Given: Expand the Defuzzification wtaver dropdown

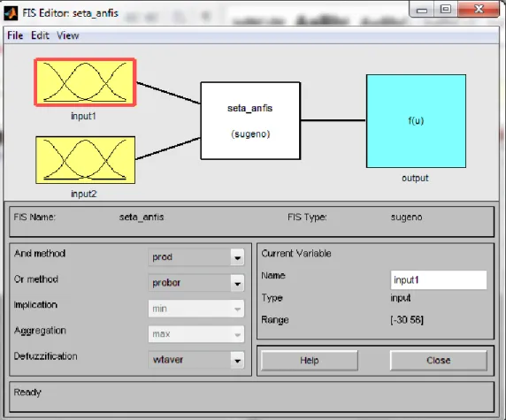Looking at the screenshot, I should (195, 360).
